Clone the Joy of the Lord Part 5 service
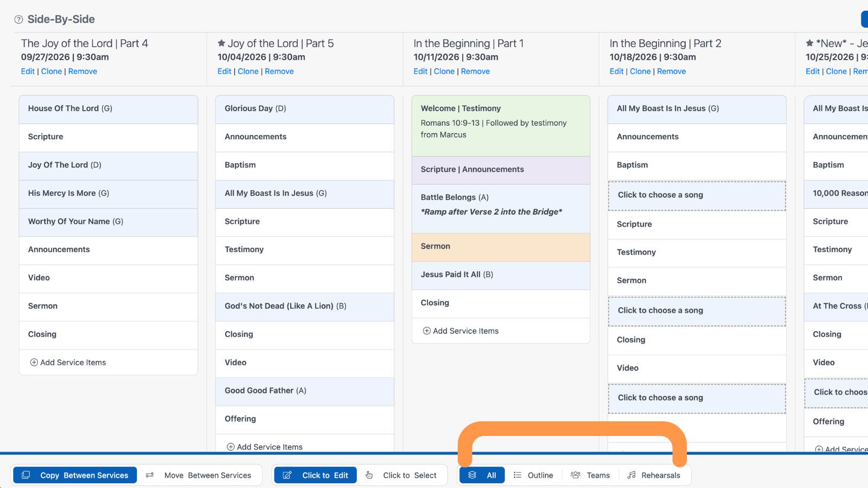 248,71
